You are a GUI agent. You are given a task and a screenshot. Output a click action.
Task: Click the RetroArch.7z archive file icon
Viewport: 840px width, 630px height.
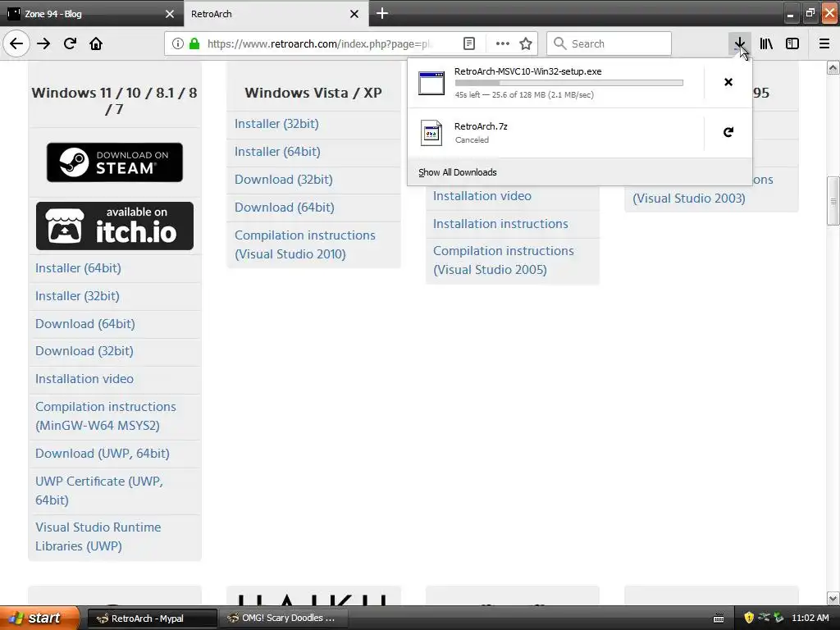click(431, 133)
